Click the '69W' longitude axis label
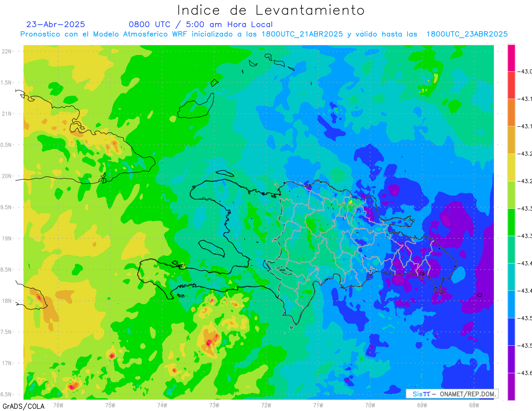 coord(422,404)
